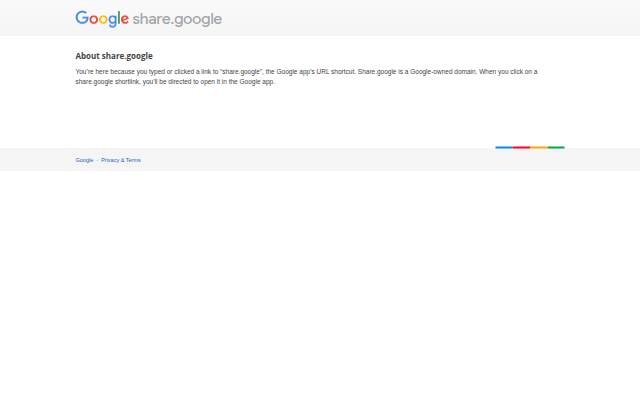640x400 pixels.
Task: Open the Google footer link
Action: click(x=84, y=160)
